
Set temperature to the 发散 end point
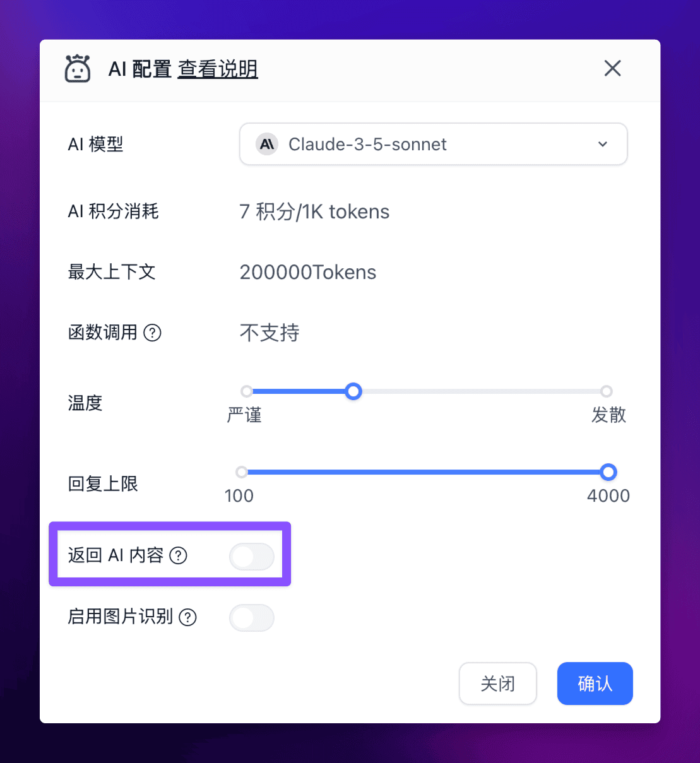(x=607, y=391)
